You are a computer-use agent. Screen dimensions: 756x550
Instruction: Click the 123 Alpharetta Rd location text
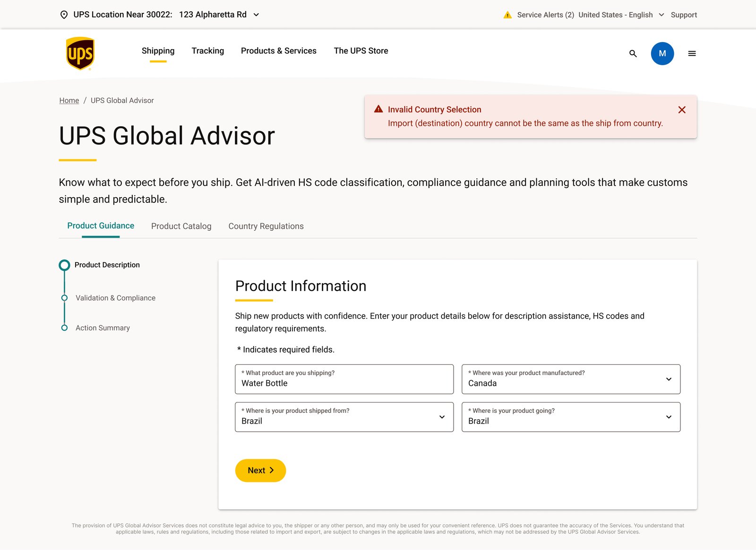[213, 15]
